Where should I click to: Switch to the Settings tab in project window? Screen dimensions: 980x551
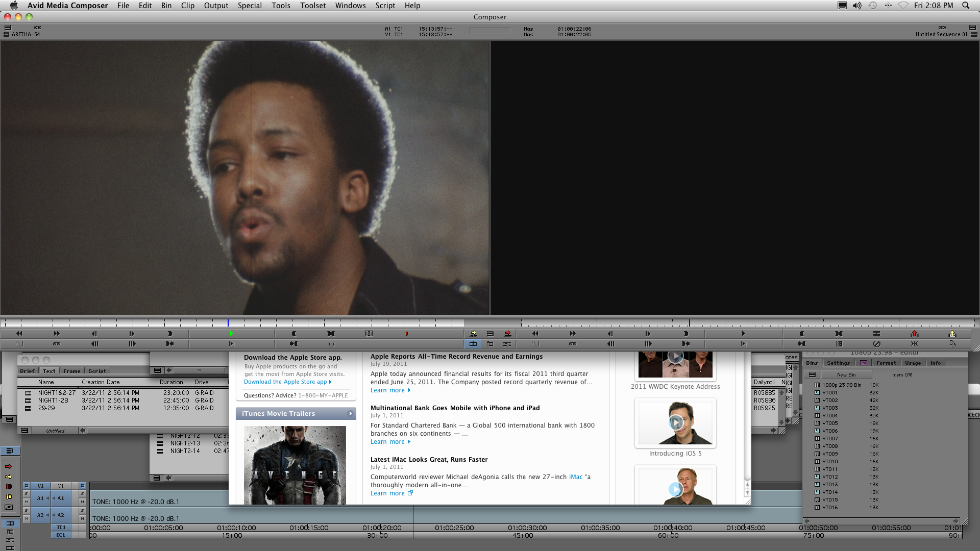tap(838, 363)
